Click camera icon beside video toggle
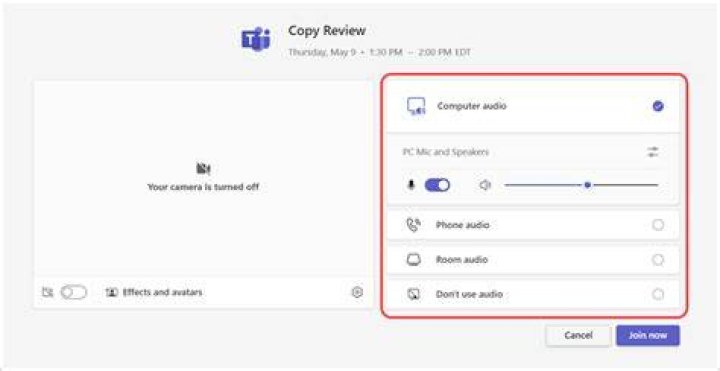The image size is (720, 371). [48, 292]
